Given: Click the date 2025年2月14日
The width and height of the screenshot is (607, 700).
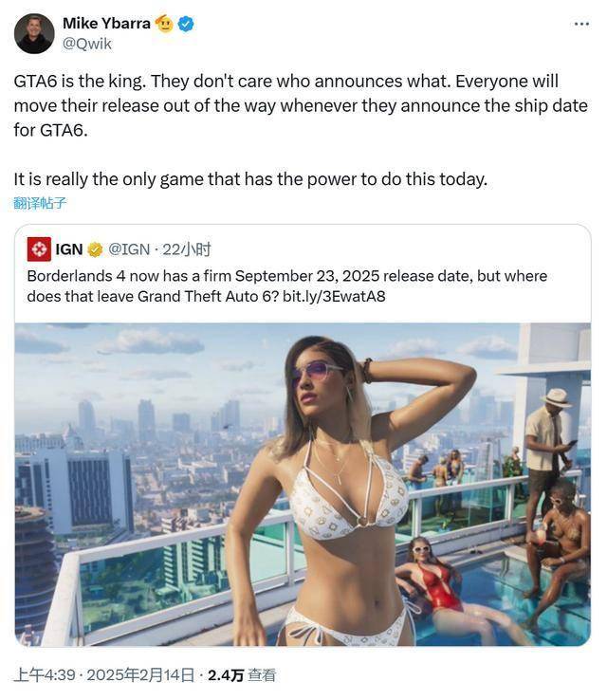Looking at the screenshot, I should tap(140, 675).
